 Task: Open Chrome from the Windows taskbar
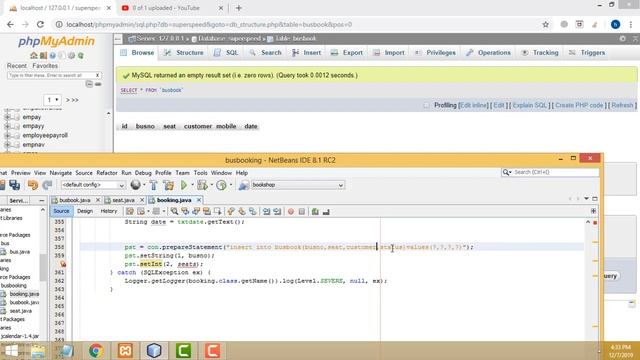click(x=96, y=351)
